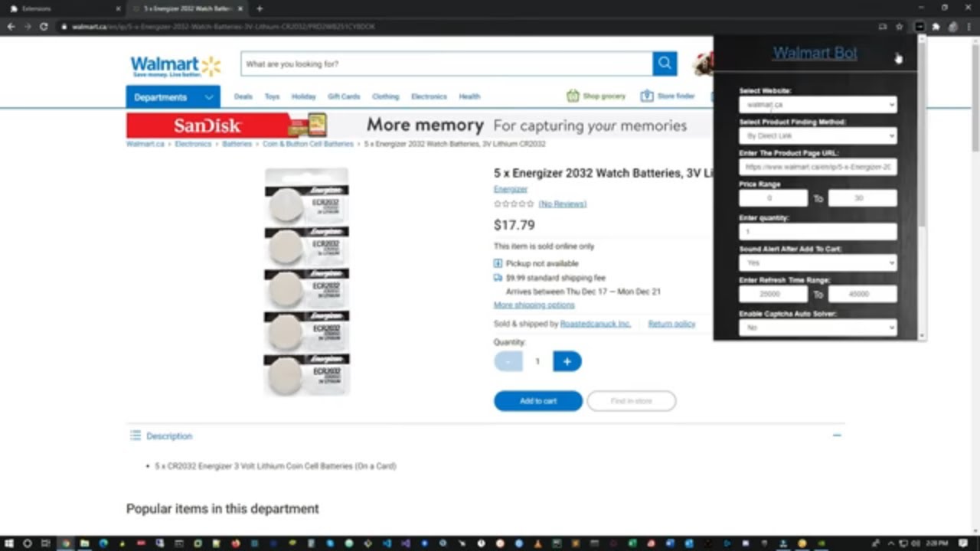Open the Energizer brand link
Screen dimensions: 980x551
(511, 189)
